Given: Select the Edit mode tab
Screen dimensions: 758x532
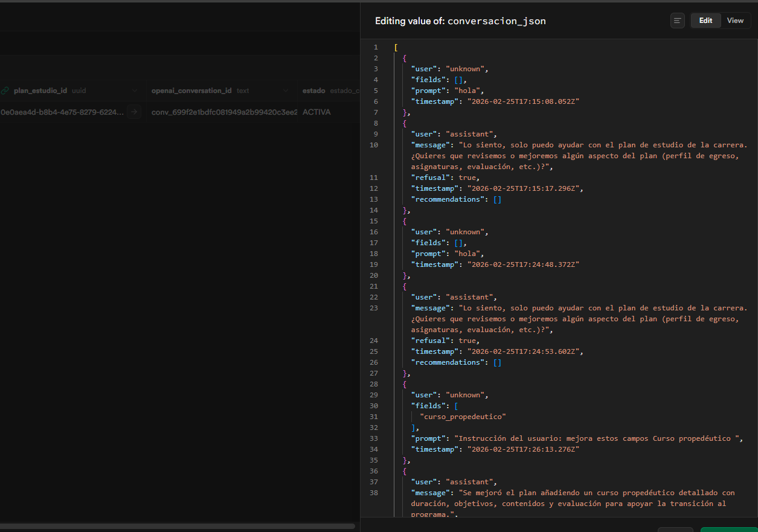Looking at the screenshot, I should pos(705,21).
